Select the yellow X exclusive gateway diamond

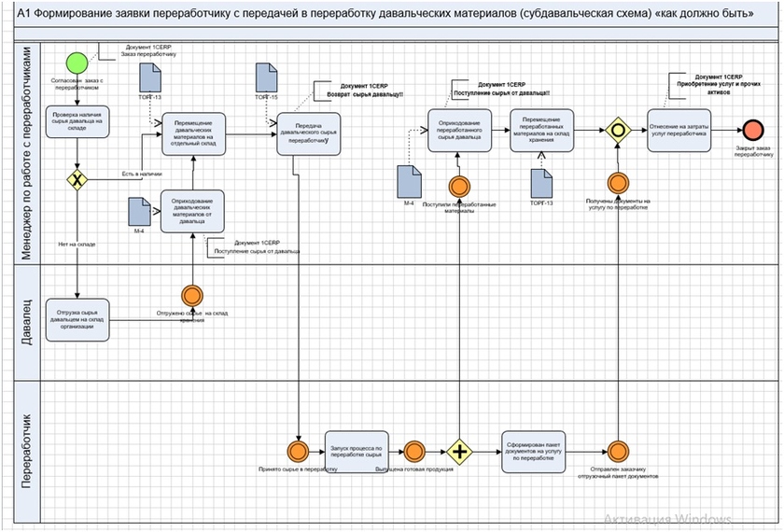point(77,179)
